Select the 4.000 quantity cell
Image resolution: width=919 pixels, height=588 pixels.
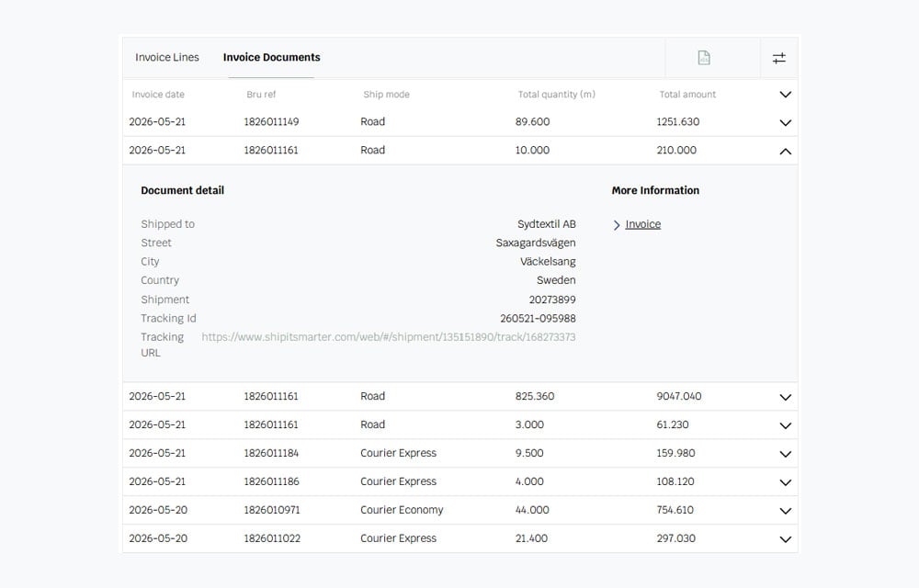coord(529,481)
